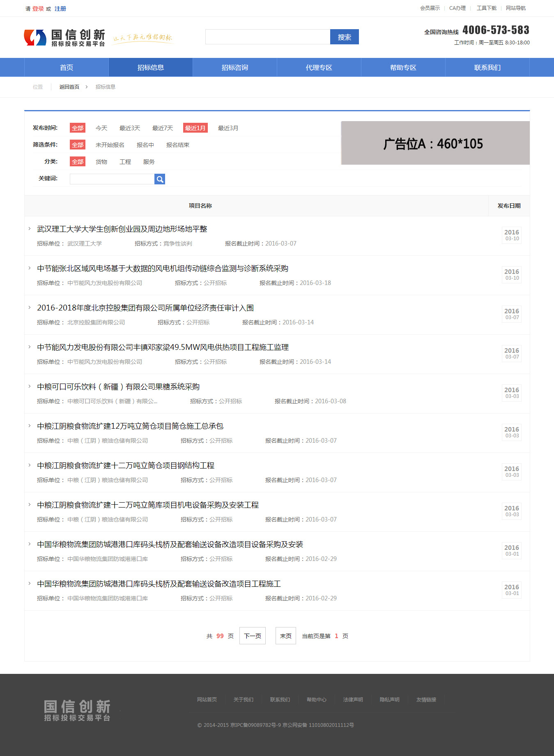Viewport: 554px width, 756px height.
Task: Jump to last page via 末页
Action: click(x=285, y=636)
